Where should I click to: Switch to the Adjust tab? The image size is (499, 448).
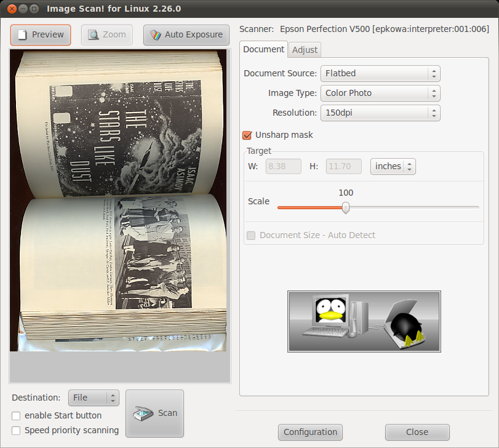pyautogui.click(x=305, y=50)
